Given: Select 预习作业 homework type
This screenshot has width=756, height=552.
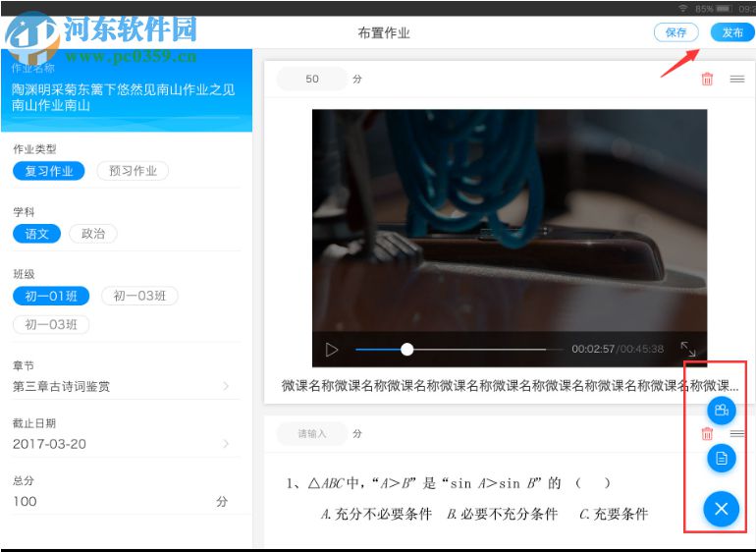Looking at the screenshot, I should (x=133, y=171).
